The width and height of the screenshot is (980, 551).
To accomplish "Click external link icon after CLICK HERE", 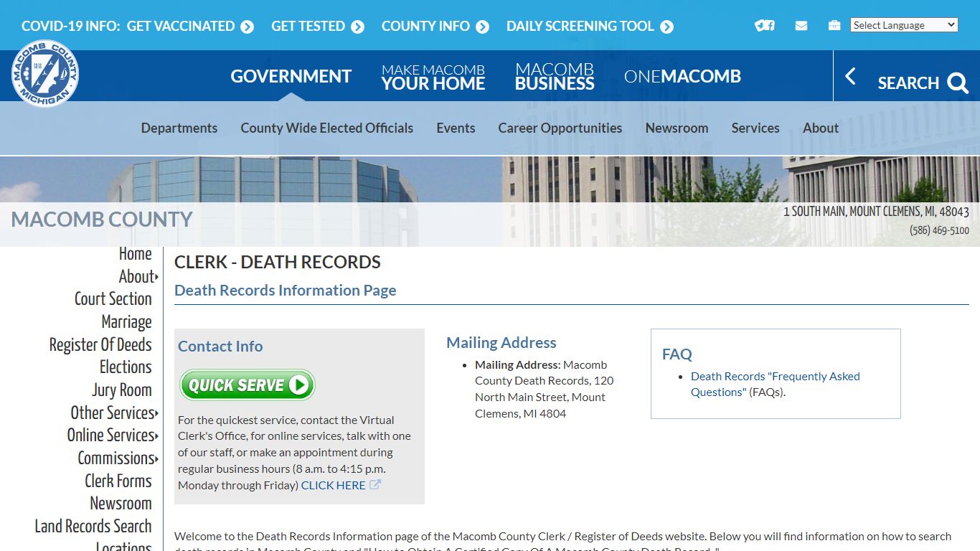I will tap(375, 485).
